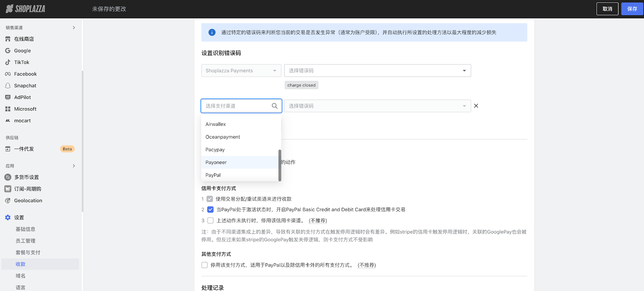Click the 取消 cancel button
The height and width of the screenshot is (291, 644).
(607, 9)
